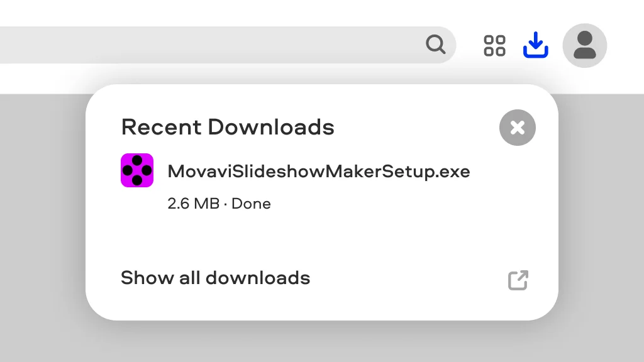Image resolution: width=644 pixels, height=362 pixels.
Task: Open the four-squares apps grid icon
Action: tap(494, 45)
